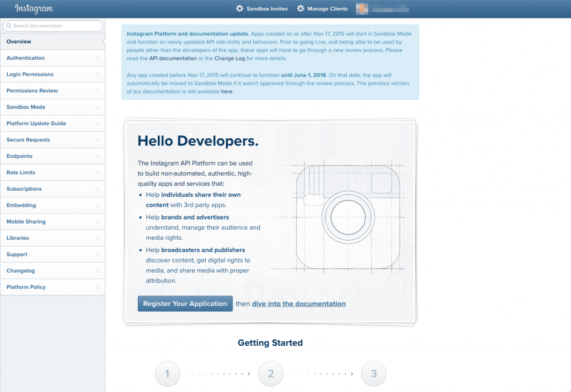Select step 1 circle in Getting Started
Screen dimensions: 571x392
pos(167,374)
